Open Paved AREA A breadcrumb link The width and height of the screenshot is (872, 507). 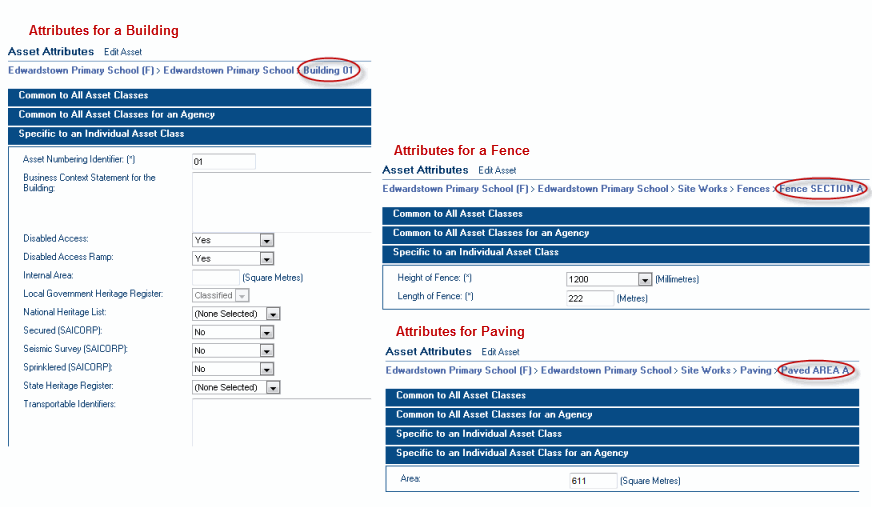(815, 370)
